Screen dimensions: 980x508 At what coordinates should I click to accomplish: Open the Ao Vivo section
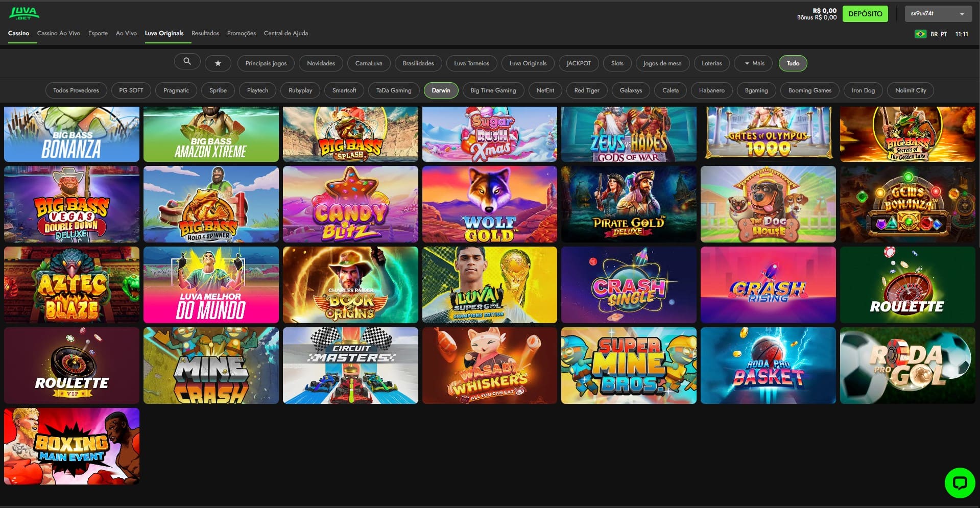tap(126, 33)
